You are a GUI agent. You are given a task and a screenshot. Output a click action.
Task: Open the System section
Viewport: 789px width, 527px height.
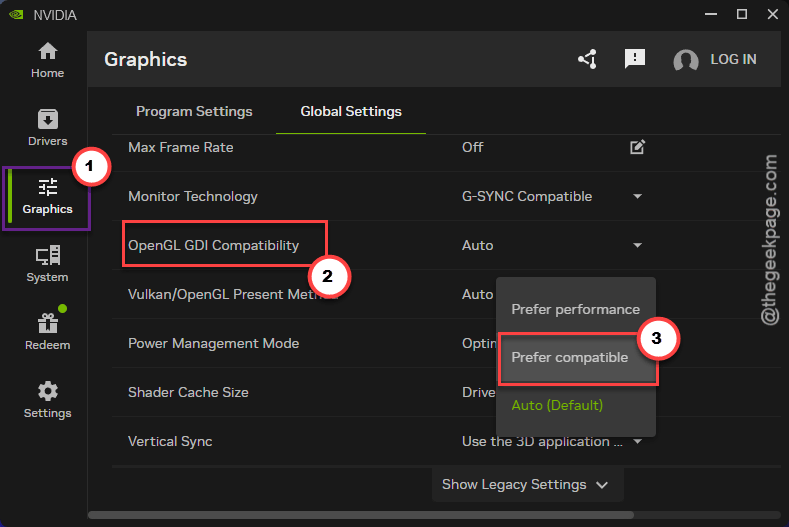(x=47, y=264)
